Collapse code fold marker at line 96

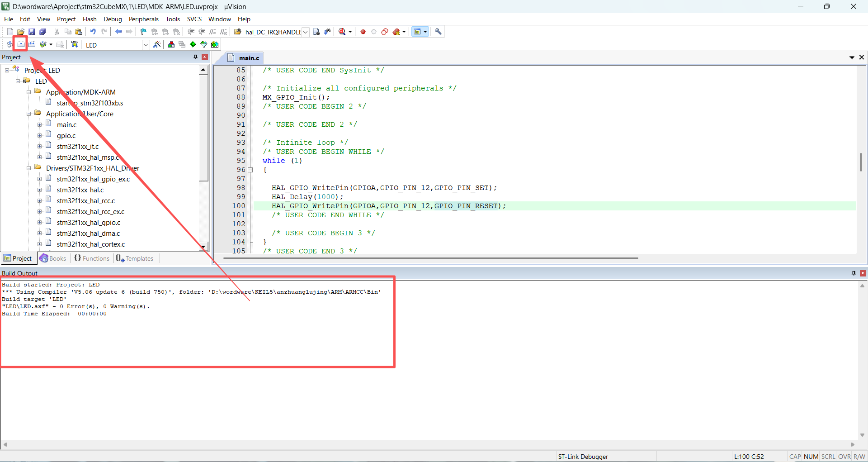pyautogui.click(x=250, y=170)
